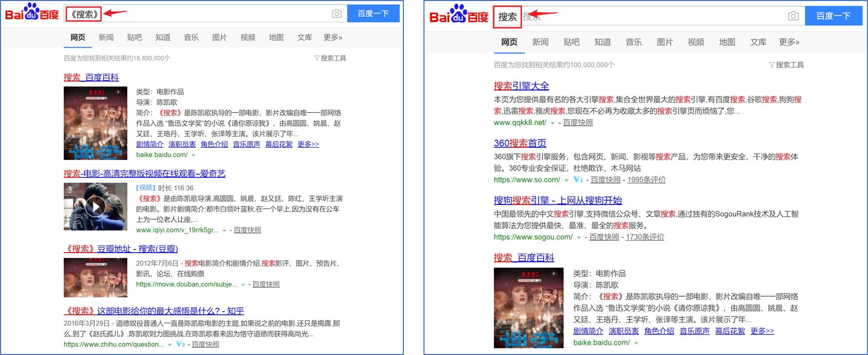The height and width of the screenshot is (355, 868).
Task: Click the Baidu logo in the right screenshot
Action: click(x=459, y=15)
